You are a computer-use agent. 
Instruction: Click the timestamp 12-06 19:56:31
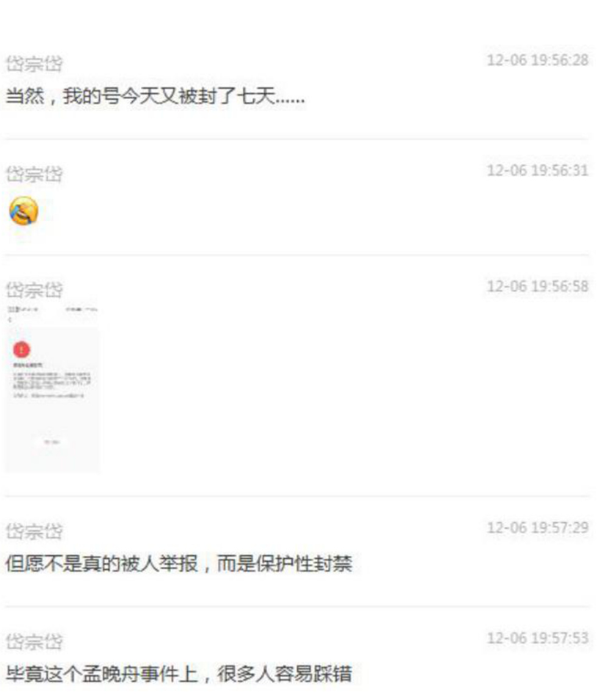point(538,170)
